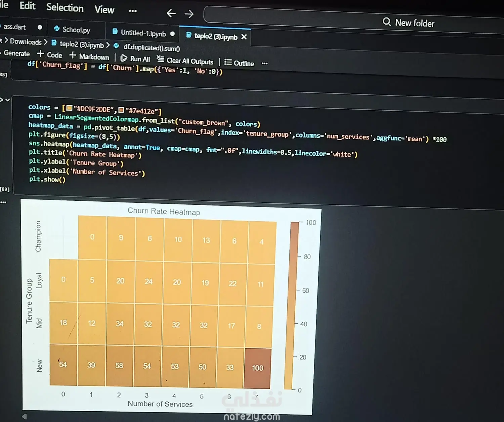Click the scroll-left arrow below the output
Viewport: 504px width, 422px height.
click(24, 417)
